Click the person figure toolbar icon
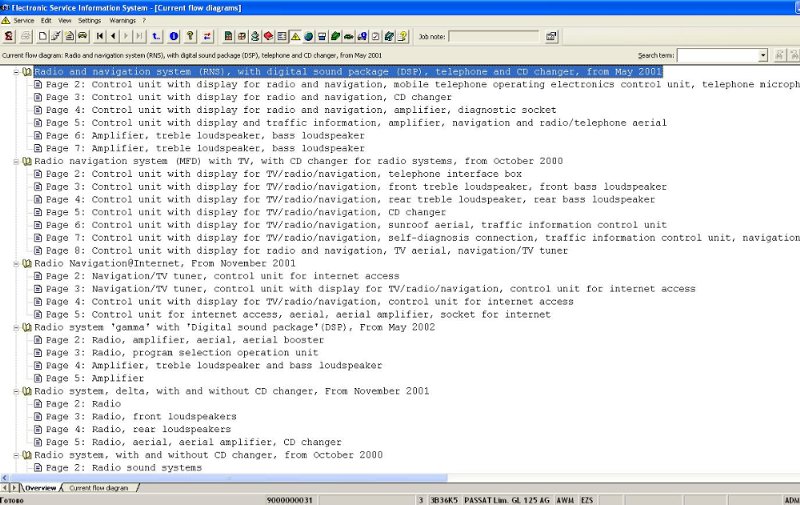Screen dimensions: 800x505 pyautogui.click(x=255, y=36)
